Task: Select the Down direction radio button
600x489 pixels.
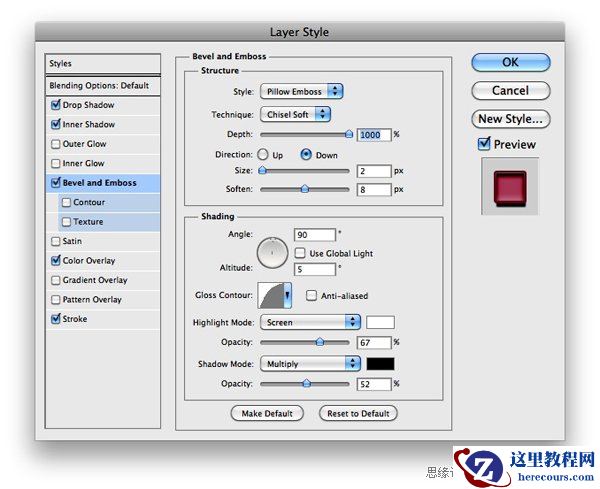Action: (x=306, y=155)
